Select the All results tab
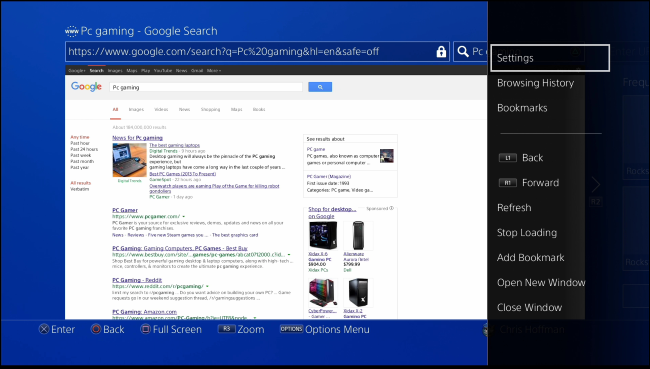Viewport: 650px width, 369px height. 115,109
